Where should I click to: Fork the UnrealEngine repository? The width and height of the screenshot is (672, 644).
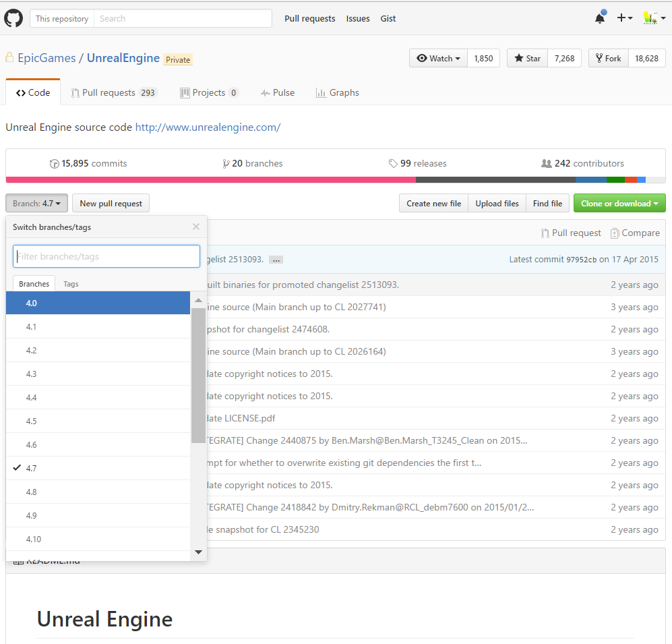(x=609, y=58)
